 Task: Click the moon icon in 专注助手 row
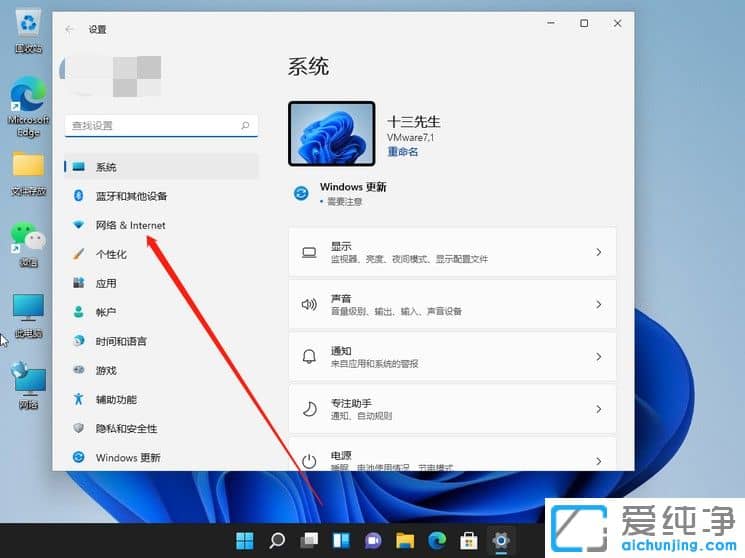(x=309, y=409)
